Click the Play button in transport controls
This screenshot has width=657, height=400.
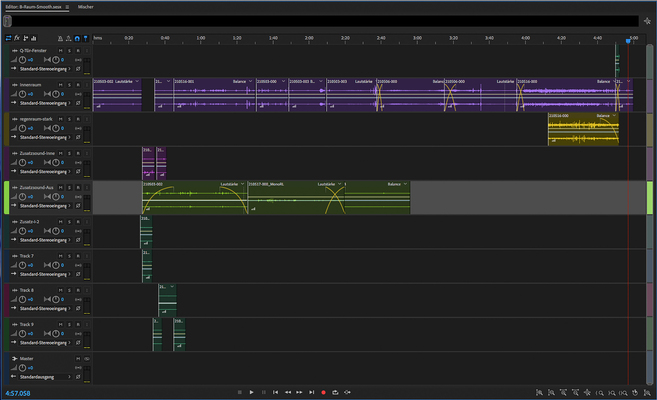click(x=252, y=393)
